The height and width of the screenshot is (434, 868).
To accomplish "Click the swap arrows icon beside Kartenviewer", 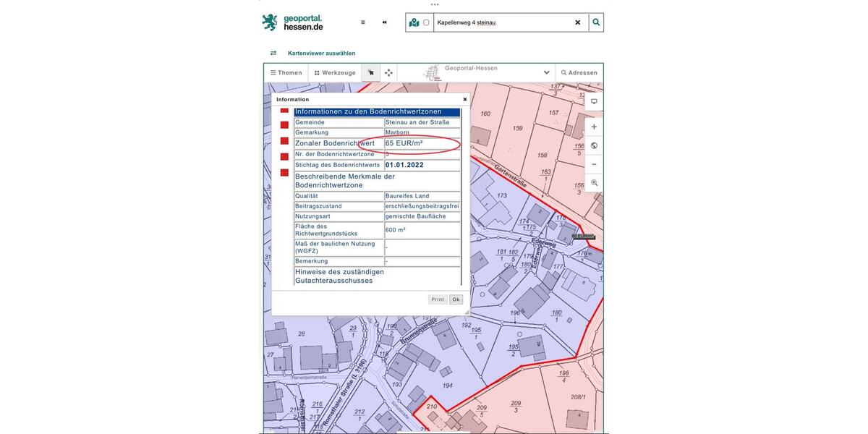I will [x=273, y=53].
